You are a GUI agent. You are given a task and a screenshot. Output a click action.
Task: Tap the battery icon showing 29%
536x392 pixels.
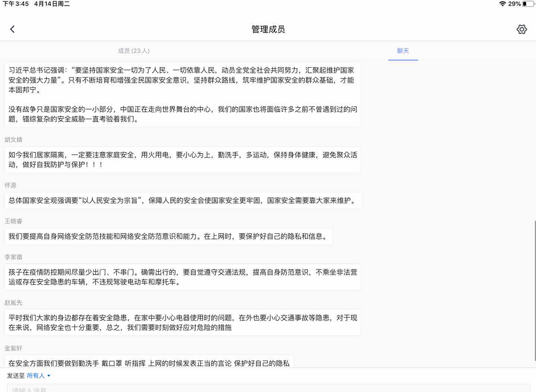527,4
